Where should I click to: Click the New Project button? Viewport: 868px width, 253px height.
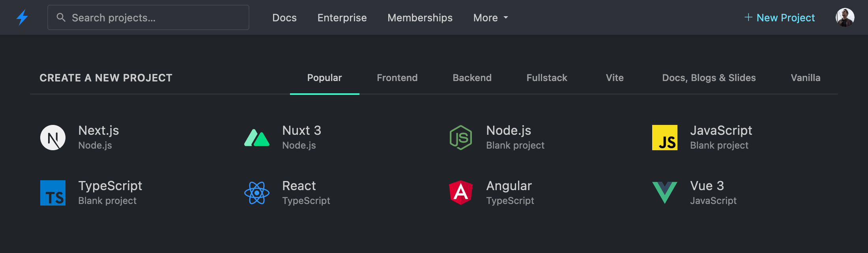(780, 18)
